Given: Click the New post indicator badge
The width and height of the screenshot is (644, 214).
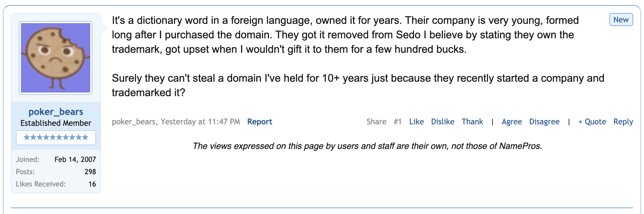Looking at the screenshot, I should (x=621, y=20).
